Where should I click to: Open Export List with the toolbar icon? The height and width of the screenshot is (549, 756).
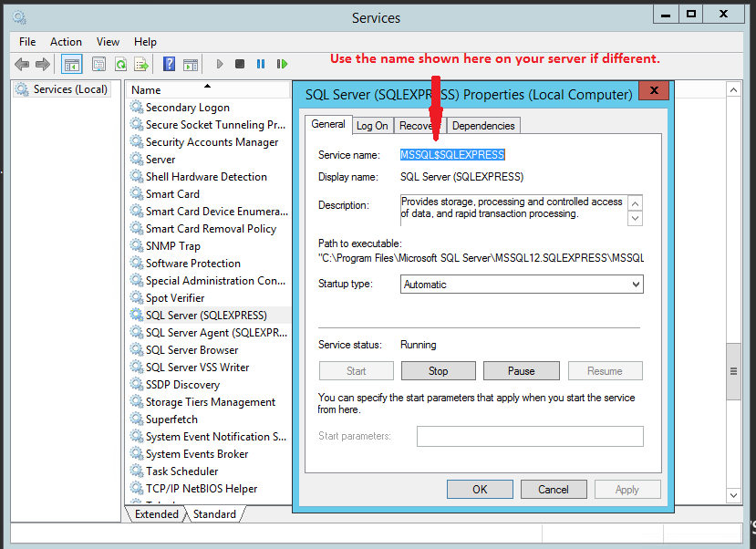tap(140, 63)
